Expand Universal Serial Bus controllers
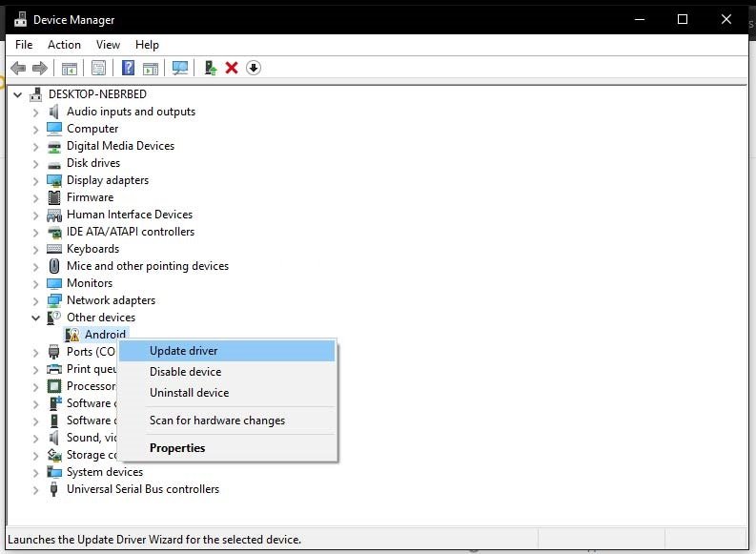The width and height of the screenshot is (756, 554). (35, 490)
